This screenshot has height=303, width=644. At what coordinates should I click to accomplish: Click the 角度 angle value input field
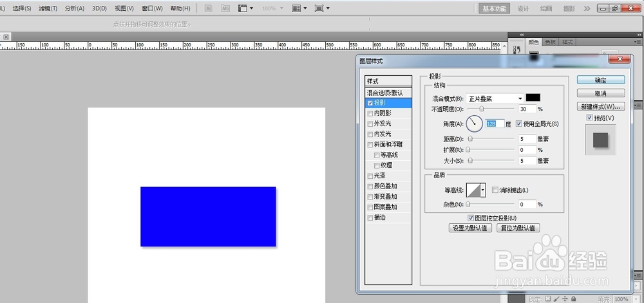pyautogui.click(x=495, y=124)
